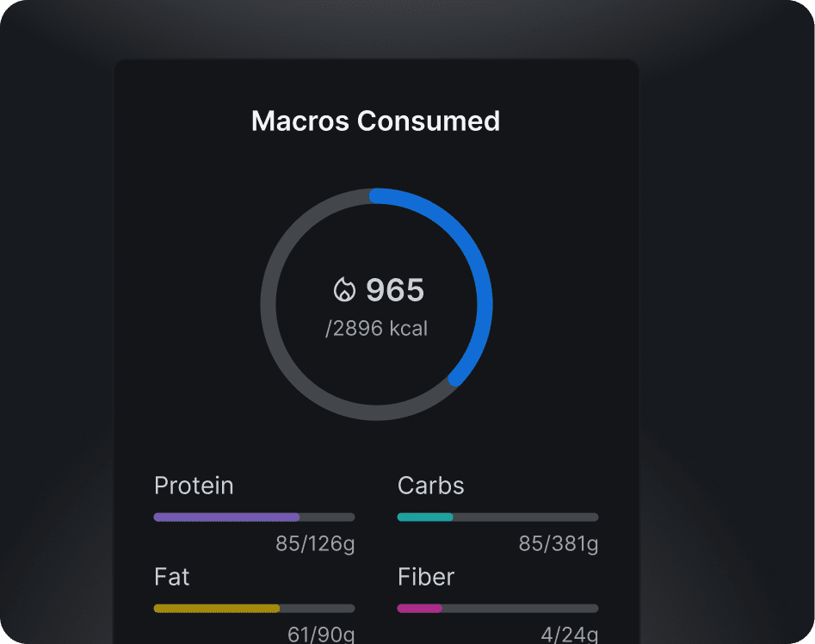Select the Protein label
This screenshot has height=644, width=815.
(194, 486)
